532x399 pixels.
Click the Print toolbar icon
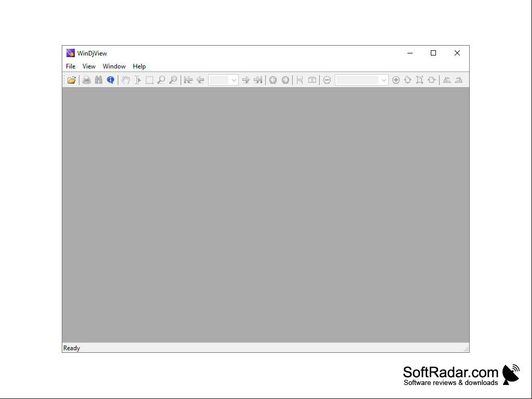pyautogui.click(x=87, y=80)
